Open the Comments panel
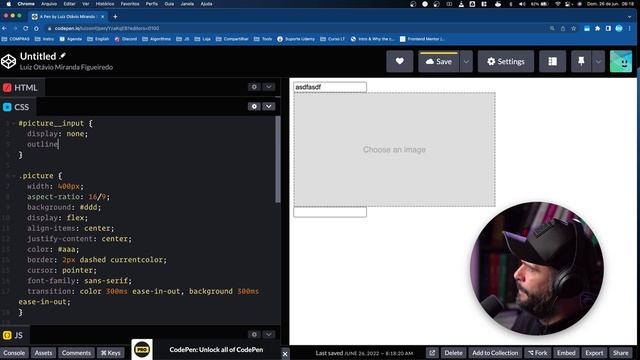640x360 pixels. (76, 353)
